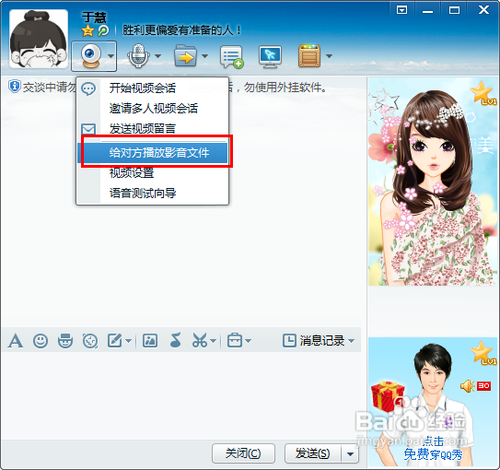
Task: Share music note icon
Action: click(x=175, y=341)
